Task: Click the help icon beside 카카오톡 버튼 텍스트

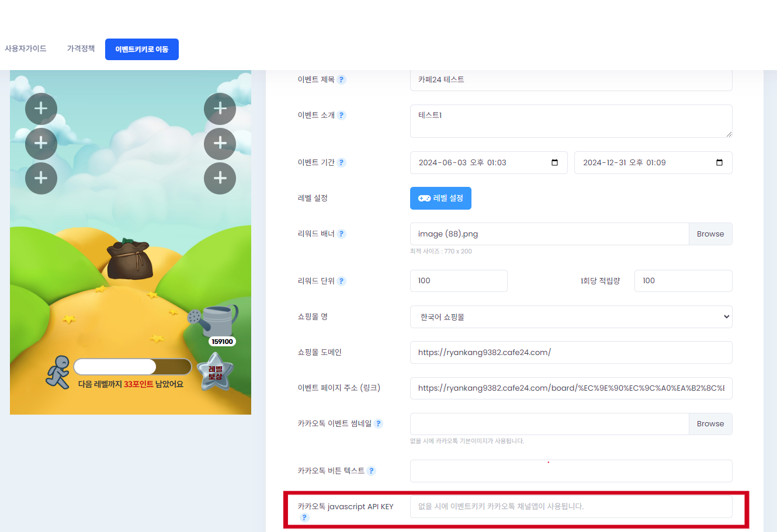Action: pyautogui.click(x=372, y=471)
